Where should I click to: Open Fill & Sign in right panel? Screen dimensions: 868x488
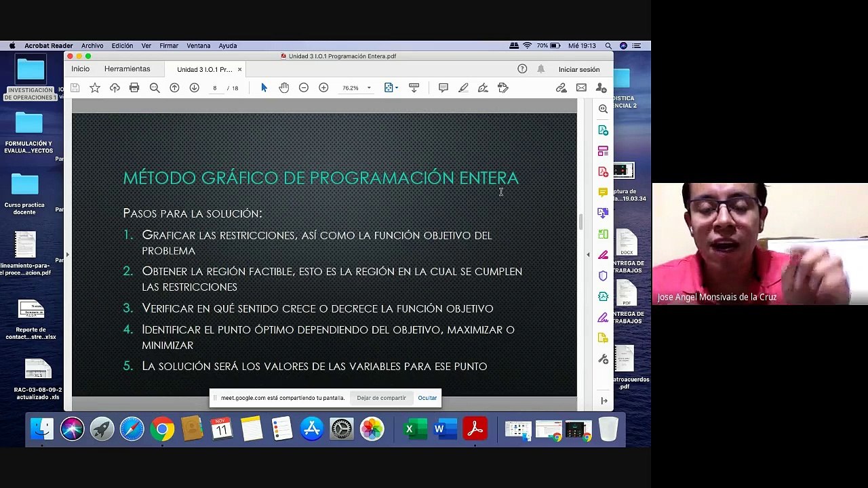click(x=603, y=317)
